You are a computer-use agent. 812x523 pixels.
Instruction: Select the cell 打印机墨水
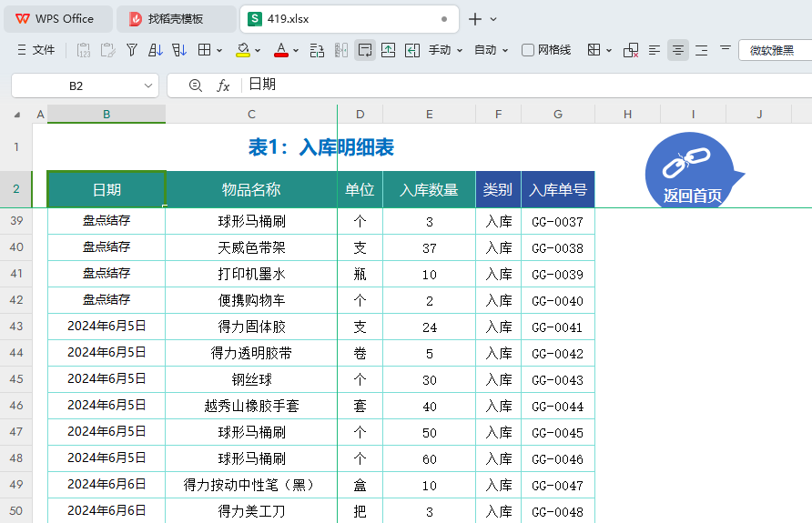point(251,274)
